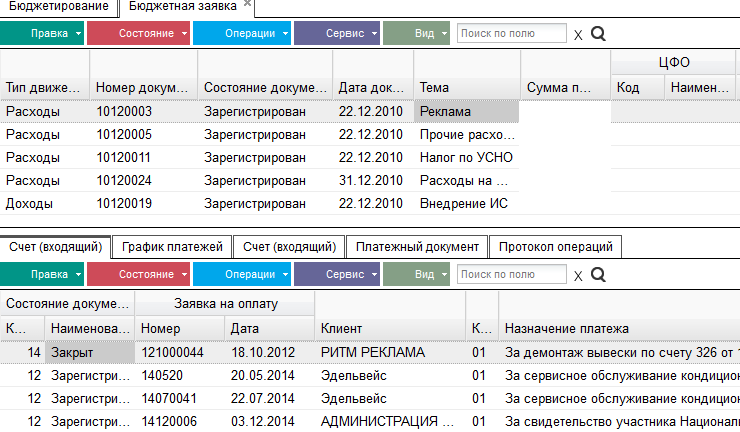Select the Бюджетная заявка tab
Image resolution: width=740 pixels, height=432 pixels.
coord(183,7)
